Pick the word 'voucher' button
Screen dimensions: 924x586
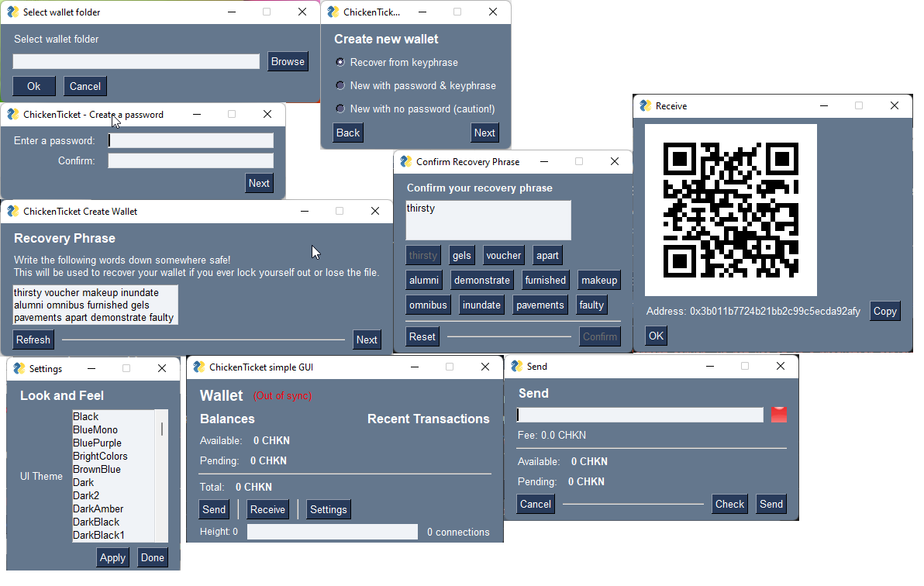503,255
